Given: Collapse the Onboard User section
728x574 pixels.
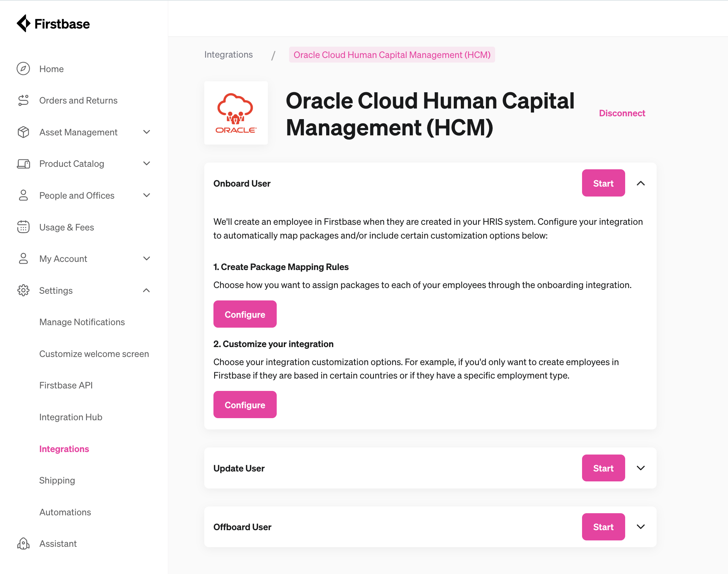Looking at the screenshot, I should pyautogui.click(x=641, y=183).
